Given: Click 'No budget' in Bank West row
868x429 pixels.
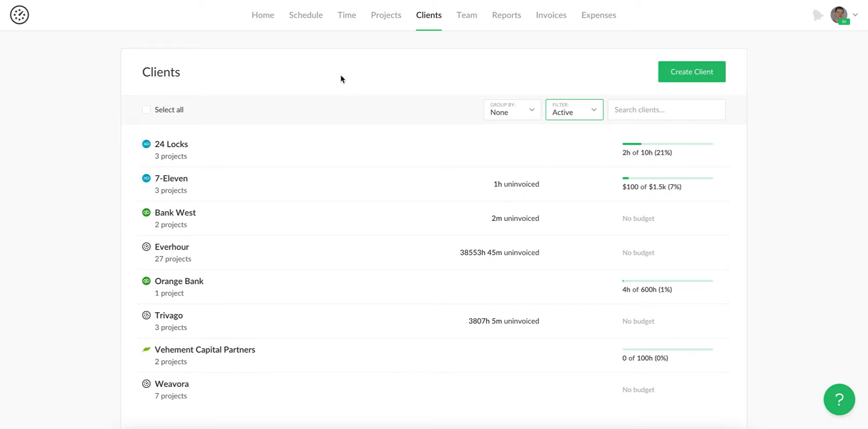Looking at the screenshot, I should 638,219.
